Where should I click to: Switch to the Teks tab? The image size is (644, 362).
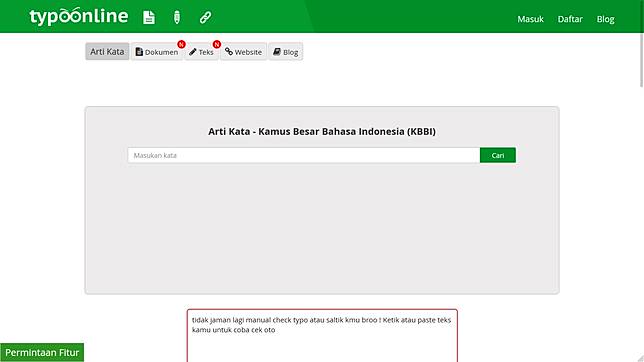[x=201, y=52]
